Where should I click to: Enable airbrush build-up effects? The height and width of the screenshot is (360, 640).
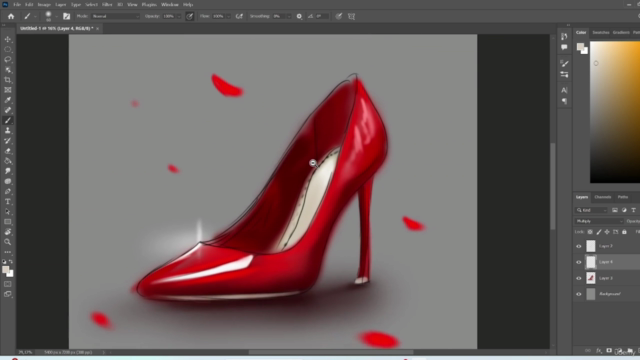[x=239, y=16]
